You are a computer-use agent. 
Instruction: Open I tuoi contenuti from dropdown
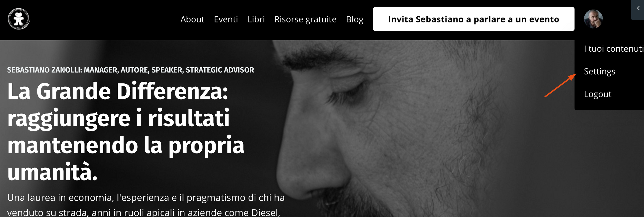click(x=614, y=48)
